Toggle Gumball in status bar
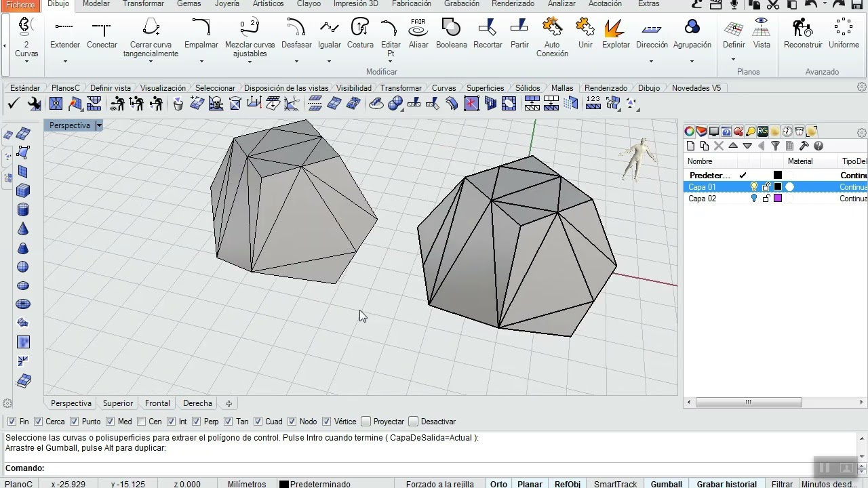This screenshot has height=488, width=868. click(666, 484)
